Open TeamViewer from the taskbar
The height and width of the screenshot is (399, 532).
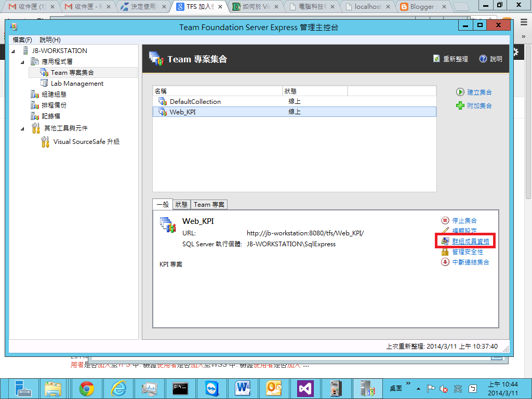tap(212, 388)
